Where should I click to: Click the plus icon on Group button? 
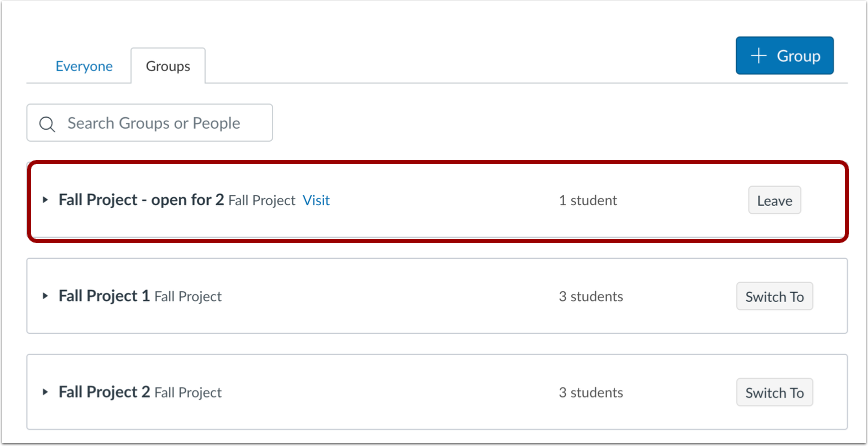tap(762, 56)
